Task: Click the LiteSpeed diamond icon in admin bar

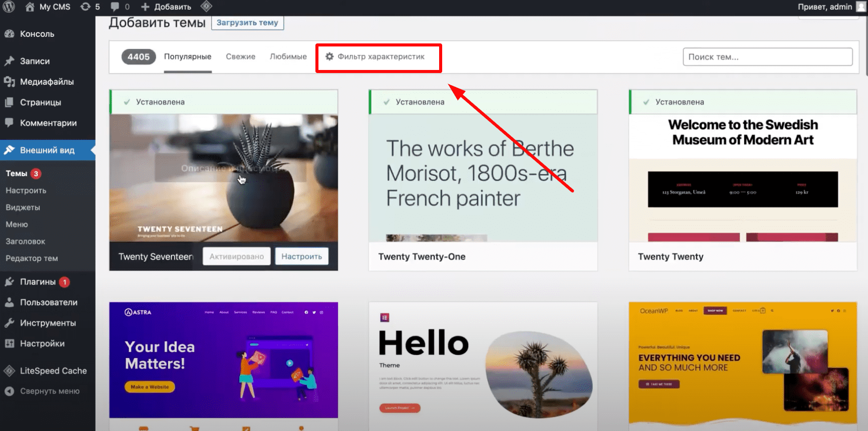Action: click(x=206, y=7)
